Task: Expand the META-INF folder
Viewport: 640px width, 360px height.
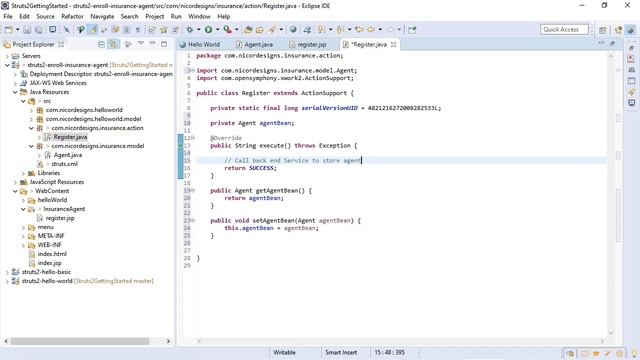Action: (x=23, y=236)
